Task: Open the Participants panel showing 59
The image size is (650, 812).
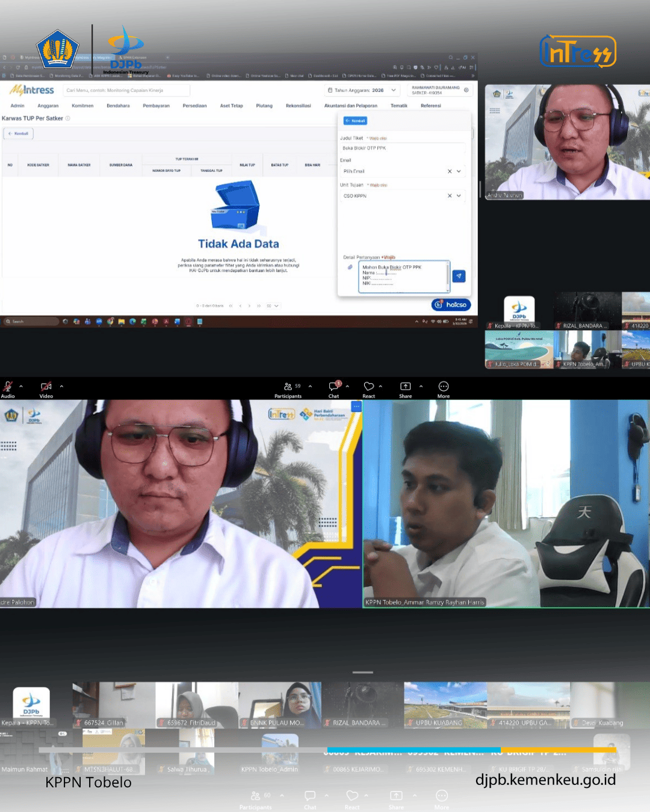Action: pos(288,387)
